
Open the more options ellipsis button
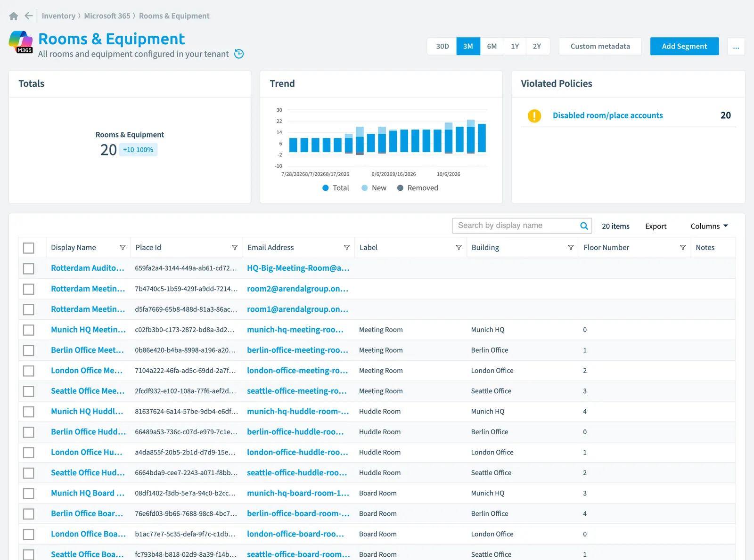pyautogui.click(x=736, y=46)
